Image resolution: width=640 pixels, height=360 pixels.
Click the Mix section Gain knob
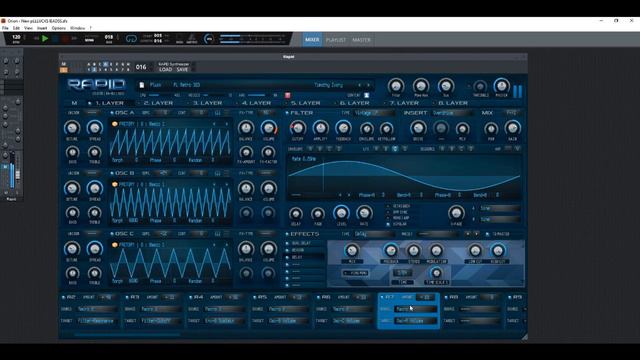coord(513,129)
